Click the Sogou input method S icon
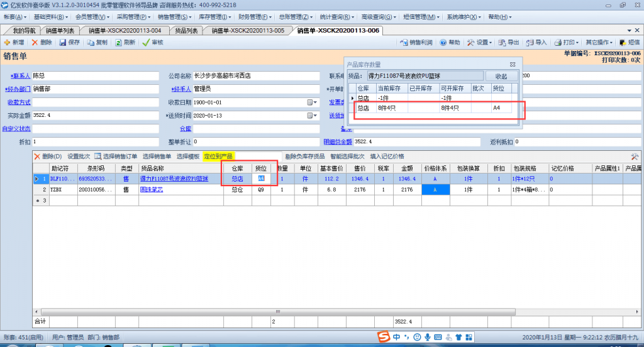 point(383,337)
